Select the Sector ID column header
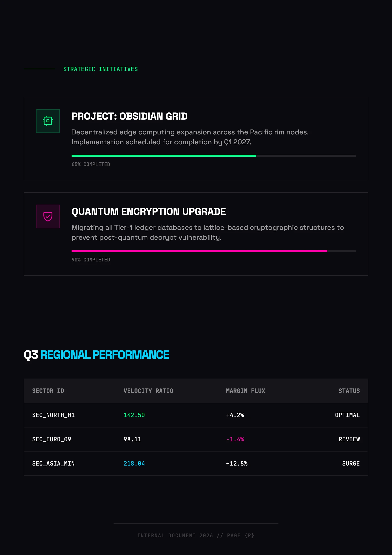 click(x=48, y=391)
